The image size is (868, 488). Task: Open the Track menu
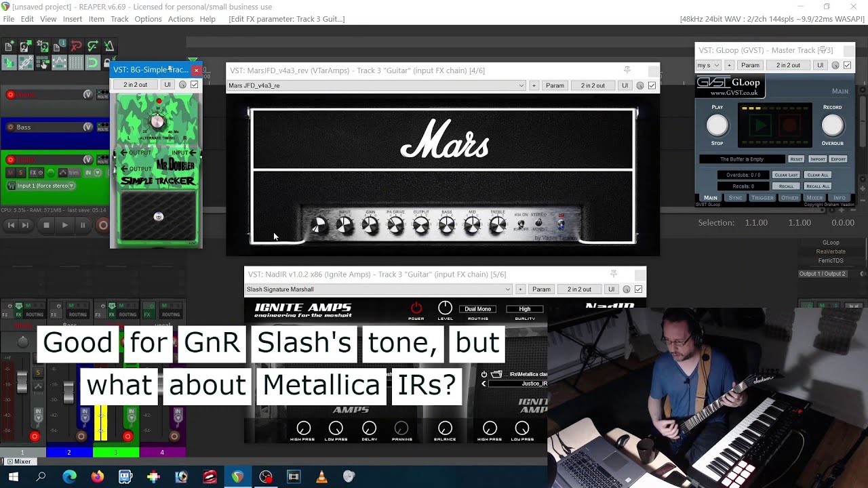119,19
